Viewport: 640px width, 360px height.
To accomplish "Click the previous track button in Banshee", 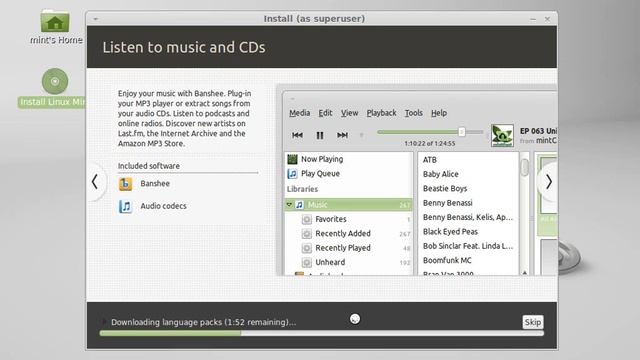I will 297,135.
